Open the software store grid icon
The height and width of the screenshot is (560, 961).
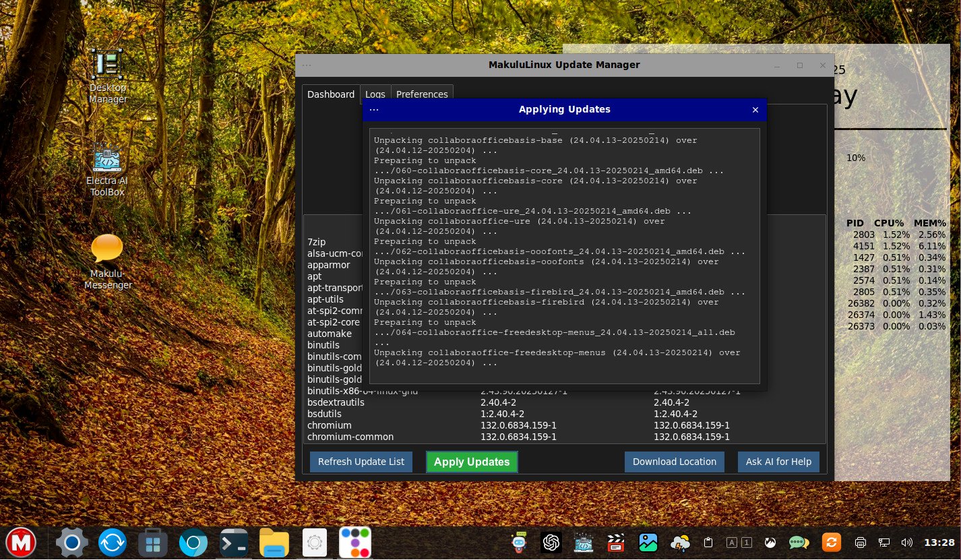(x=152, y=542)
